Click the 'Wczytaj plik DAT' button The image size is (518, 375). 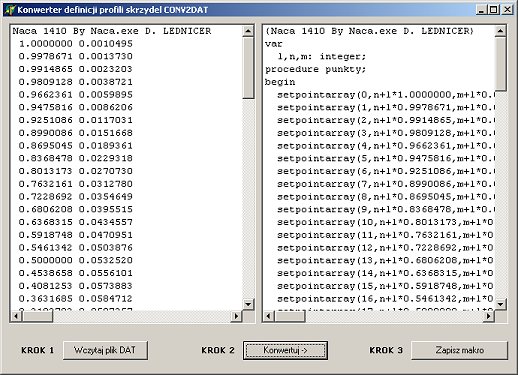coord(105,350)
